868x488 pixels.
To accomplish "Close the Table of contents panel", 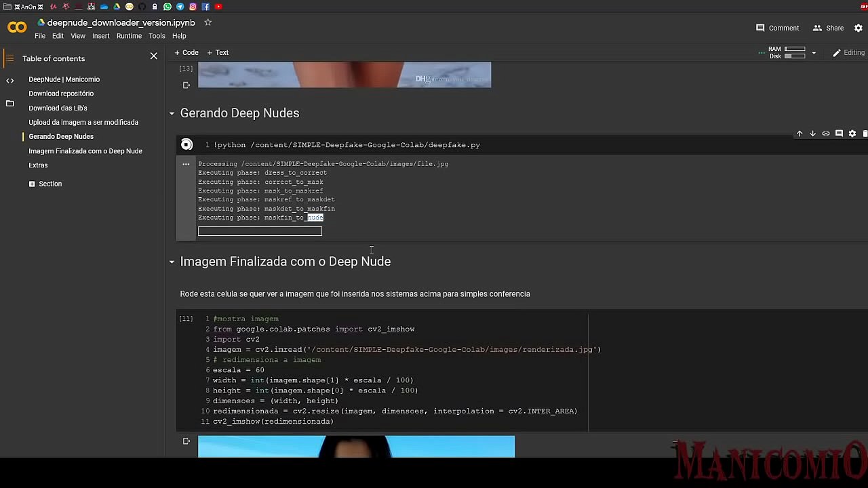I will tap(154, 56).
